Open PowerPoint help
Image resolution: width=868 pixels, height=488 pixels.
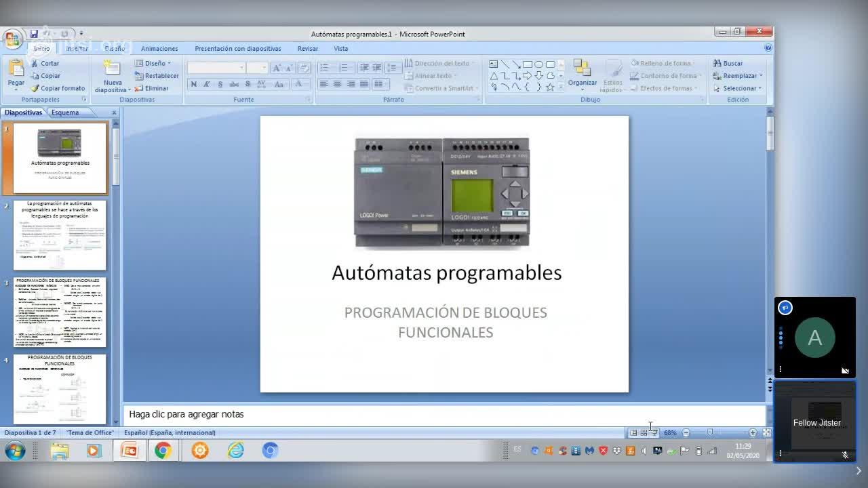(768, 48)
